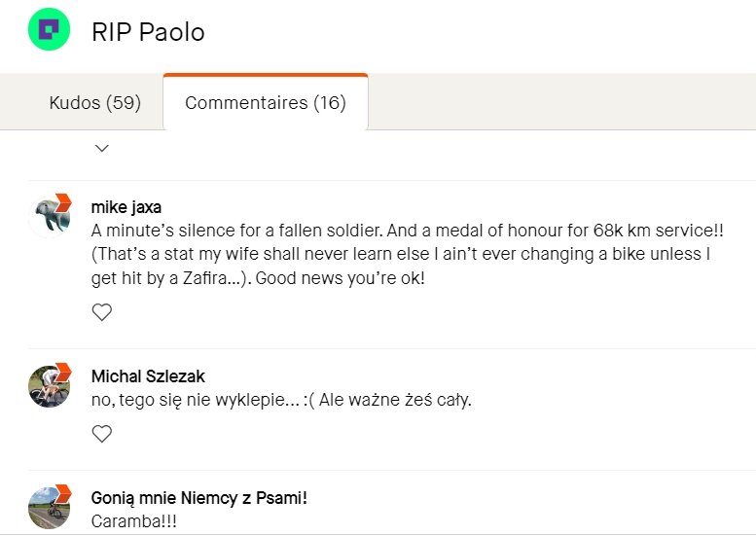756x536 pixels.
Task: Click the RIP Paolo activity title
Action: click(x=148, y=32)
